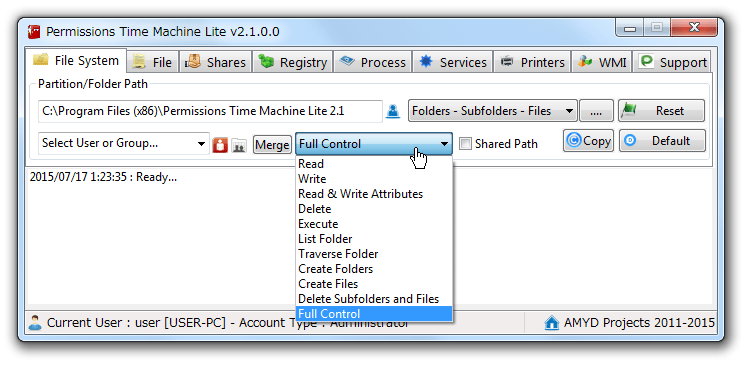Open the Shares tab

click(x=216, y=62)
